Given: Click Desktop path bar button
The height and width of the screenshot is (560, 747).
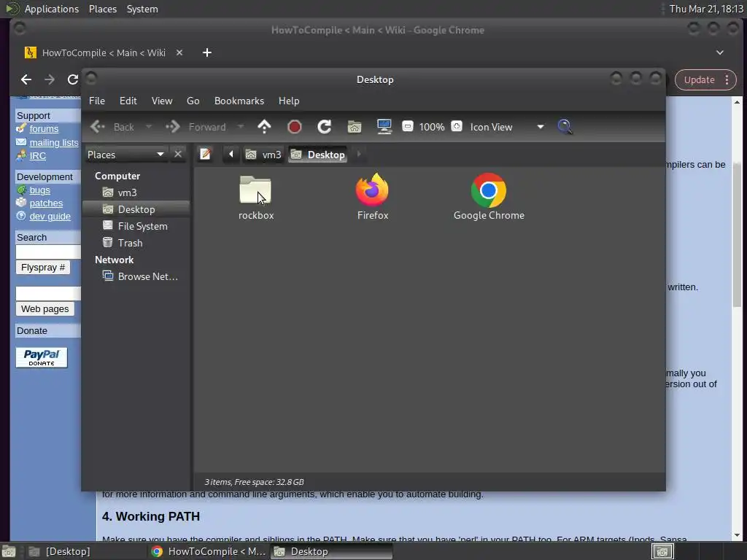Looking at the screenshot, I should point(318,155).
